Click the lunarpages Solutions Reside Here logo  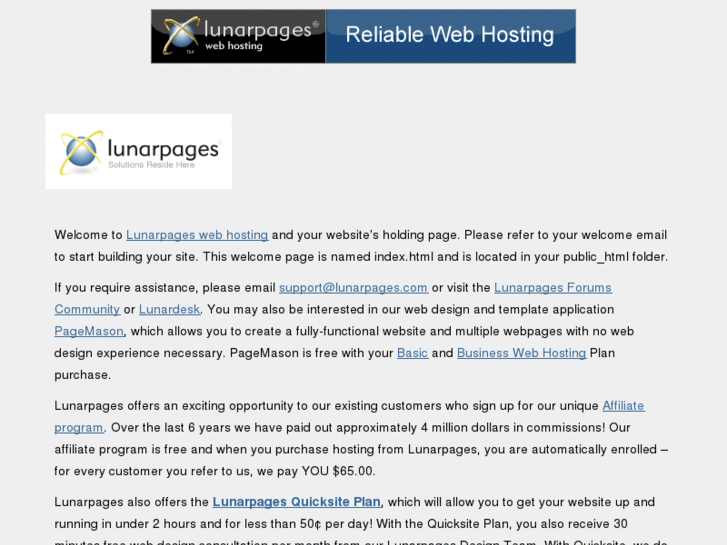click(139, 151)
